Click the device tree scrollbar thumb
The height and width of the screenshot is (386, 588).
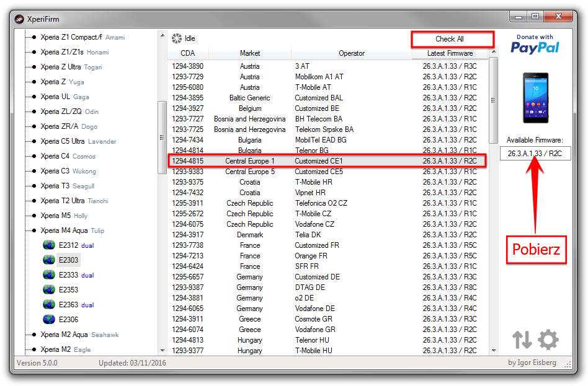pyautogui.click(x=163, y=137)
